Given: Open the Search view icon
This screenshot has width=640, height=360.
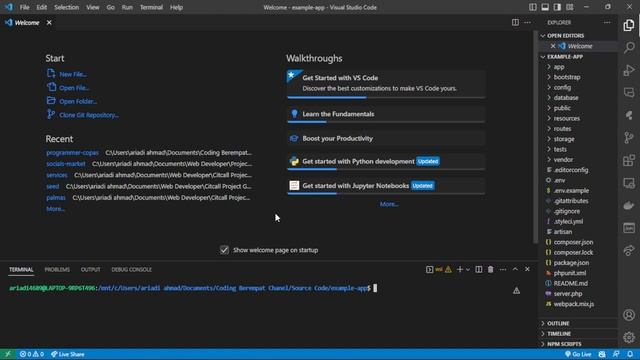Looking at the screenshot, I should pyautogui.click(x=629, y=47).
